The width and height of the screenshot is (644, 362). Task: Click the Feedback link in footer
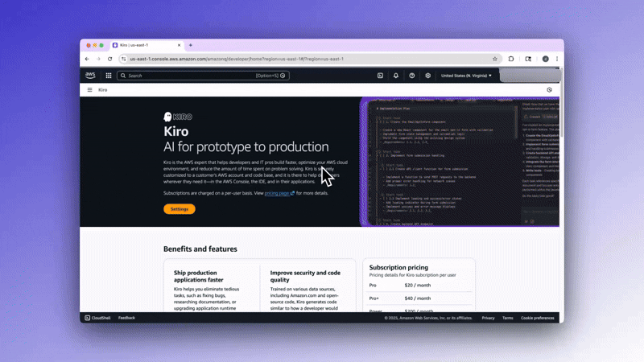[126, 318]
